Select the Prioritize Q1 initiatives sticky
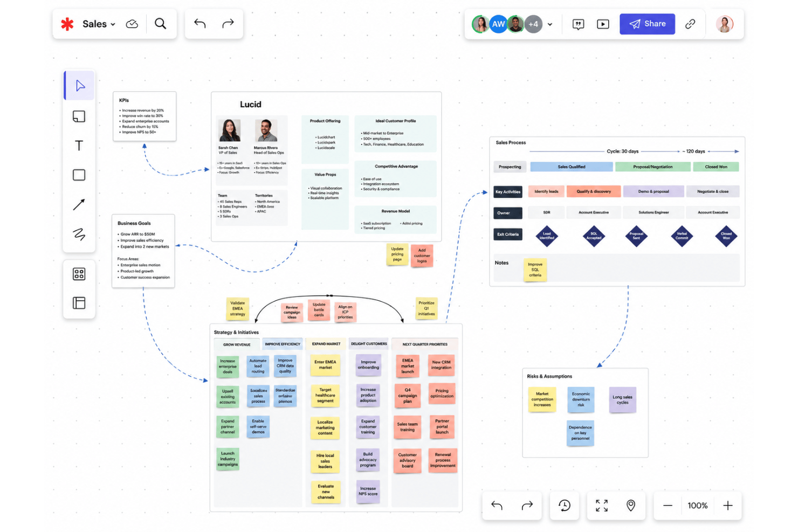 (426, 308)
